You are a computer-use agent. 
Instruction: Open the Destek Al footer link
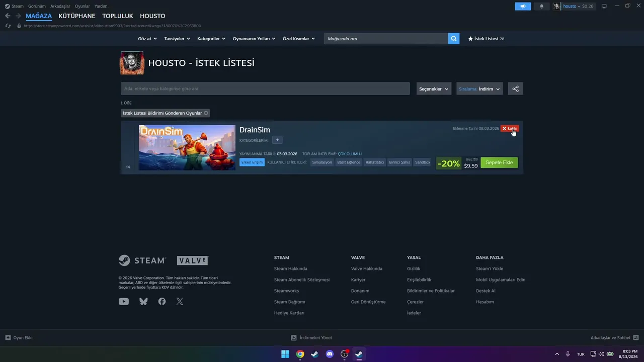486,291
